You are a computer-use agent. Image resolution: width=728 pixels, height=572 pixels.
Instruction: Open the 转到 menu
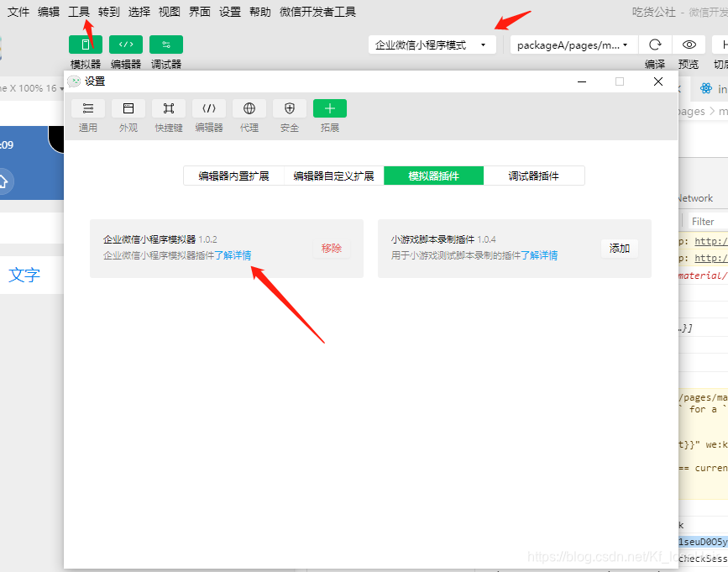tap(109, 12)
